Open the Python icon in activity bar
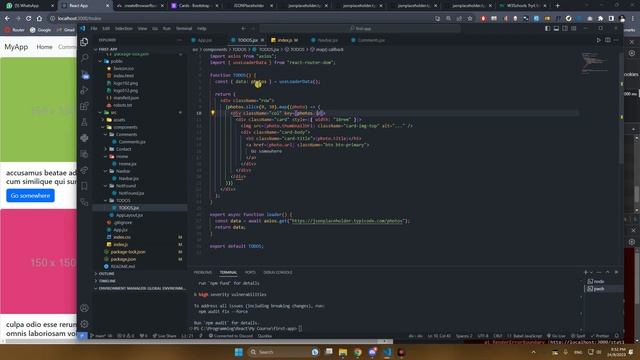The width and height of the screenshot is (640, 360). point(84,138)
